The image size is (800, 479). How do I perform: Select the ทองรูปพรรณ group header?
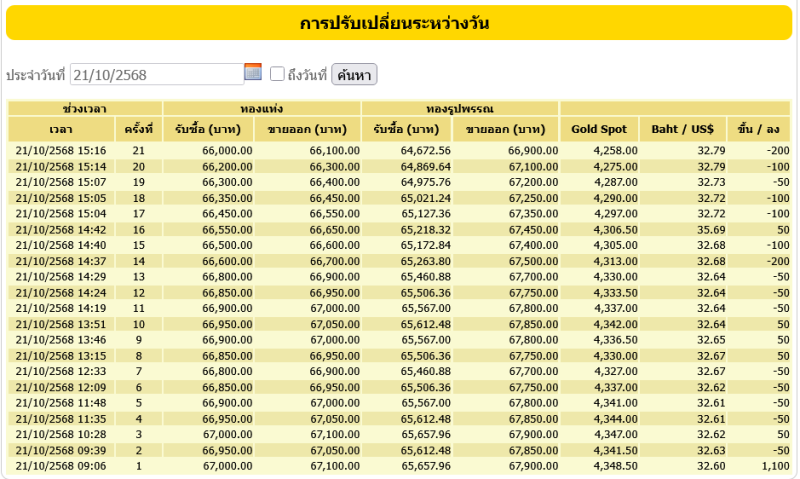(x=459, y=108)
